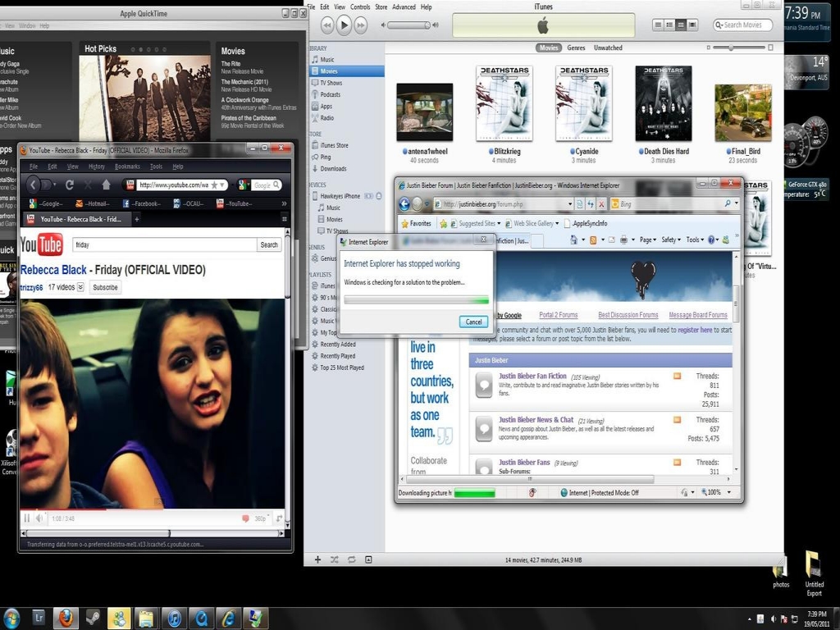Open Blitzkrieg movie thumbnail
The height and width of the screenshot is (630, 840).
click(504, 103)
